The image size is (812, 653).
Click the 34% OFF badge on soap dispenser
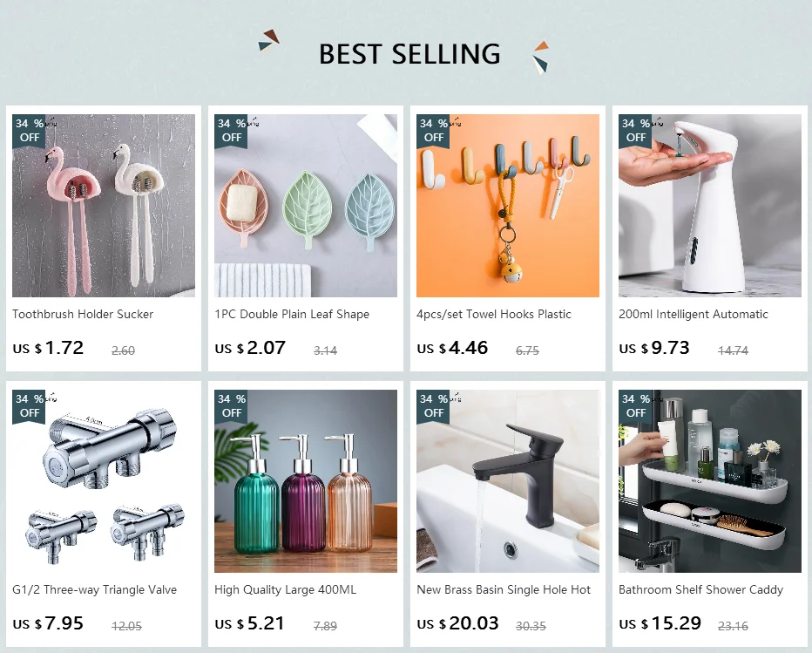(x=635, y=130)
